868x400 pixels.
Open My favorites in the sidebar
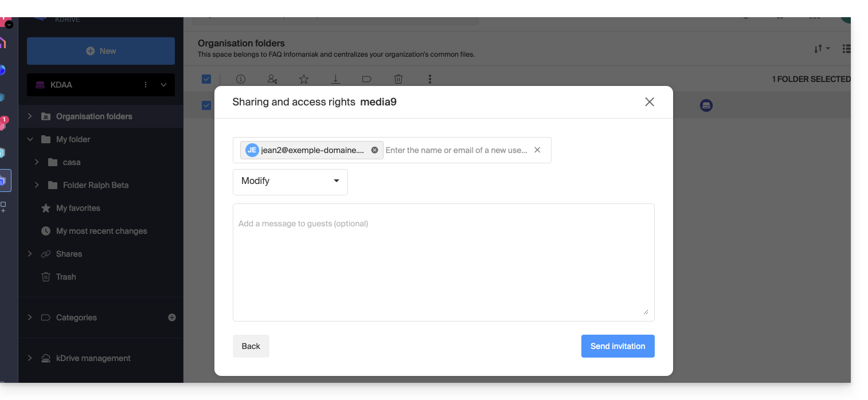(78, 208)
